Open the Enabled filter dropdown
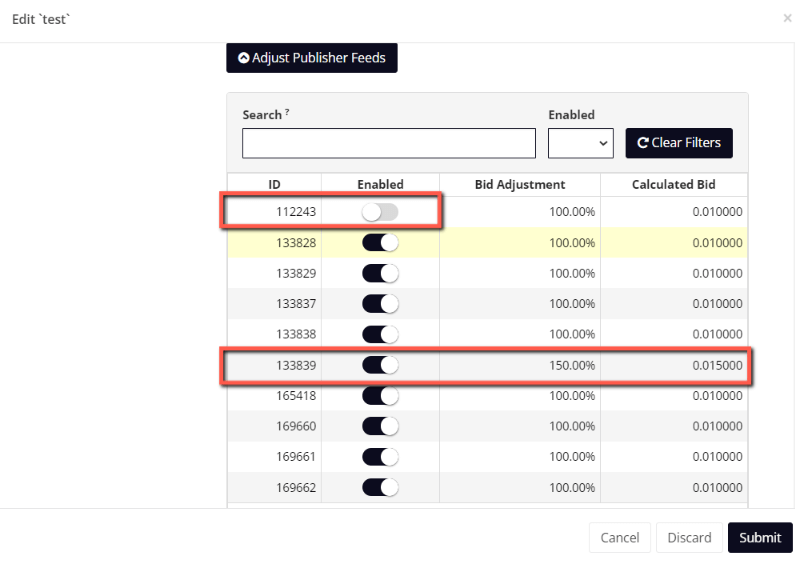This screenshot has width=795, height=564. pyautogui.click(x=581, y=143)
